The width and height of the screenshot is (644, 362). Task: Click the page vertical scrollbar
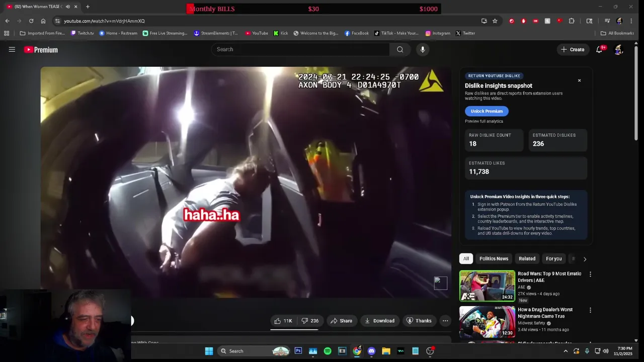[636, 93]
